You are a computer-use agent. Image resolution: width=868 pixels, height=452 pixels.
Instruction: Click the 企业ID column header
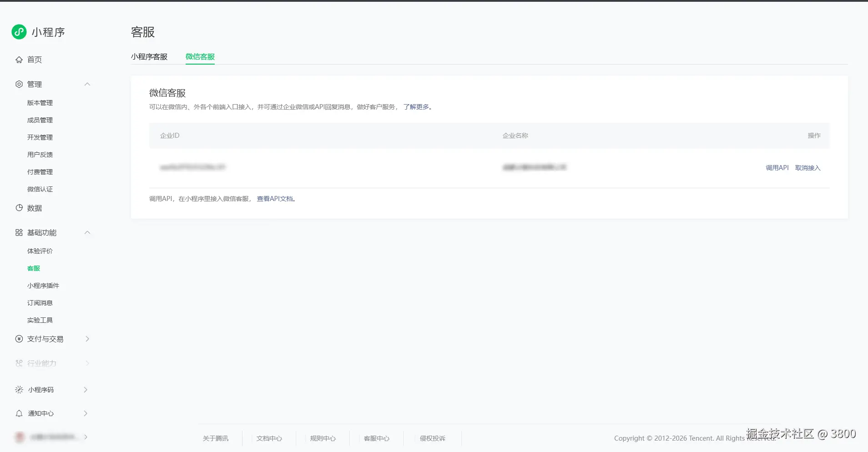click(170, 136)
